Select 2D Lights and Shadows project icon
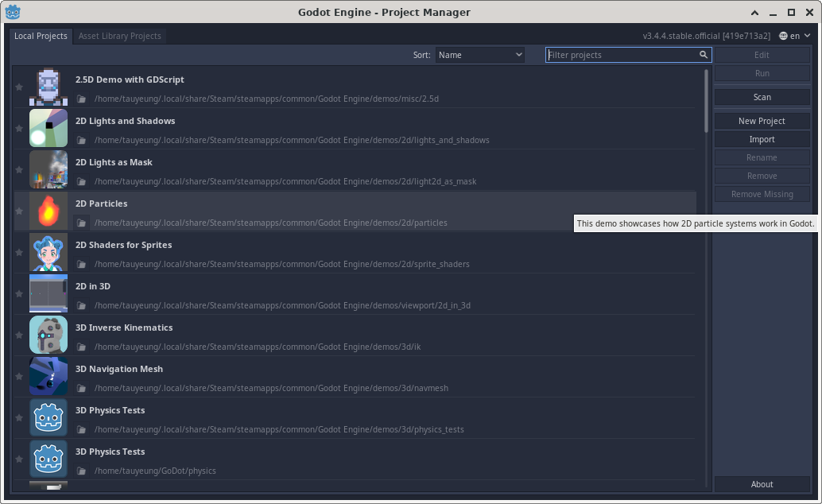The width and height of the screenshot is (822, 504). [x=48, y=129]
